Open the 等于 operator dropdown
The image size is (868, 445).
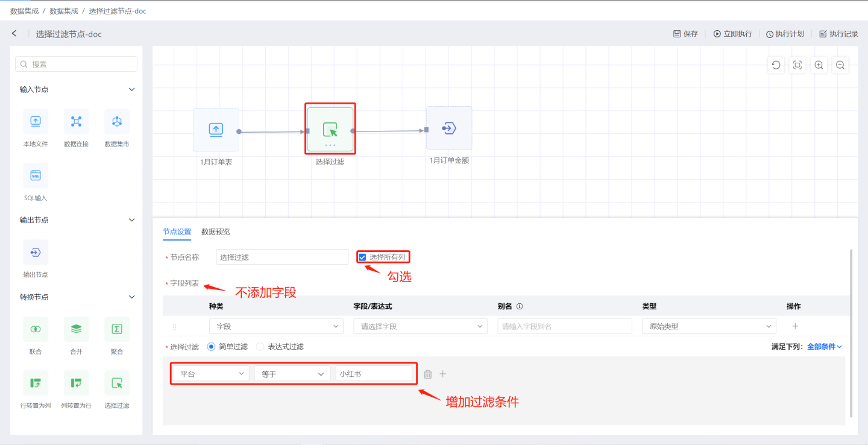(x=292, y=374)
